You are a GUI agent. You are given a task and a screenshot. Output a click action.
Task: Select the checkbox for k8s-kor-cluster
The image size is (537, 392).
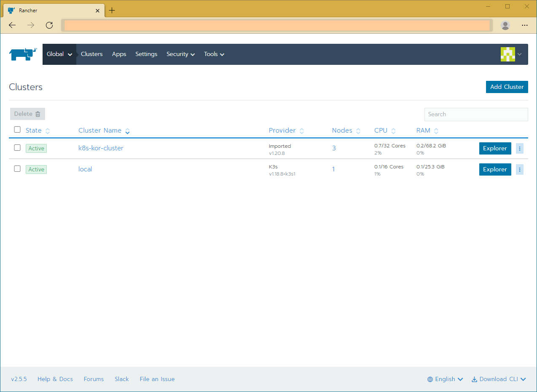click(x=17, y=148)
